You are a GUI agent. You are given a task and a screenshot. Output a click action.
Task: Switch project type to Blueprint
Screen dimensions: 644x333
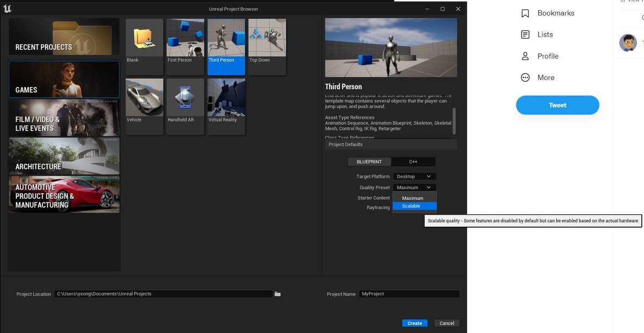(369, 162)
